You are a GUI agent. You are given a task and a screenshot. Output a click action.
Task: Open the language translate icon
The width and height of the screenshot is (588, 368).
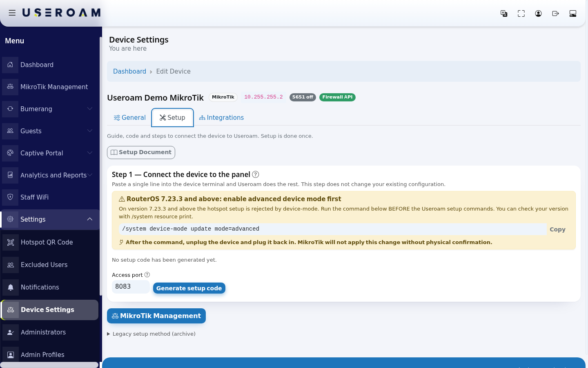click(504, 13)
